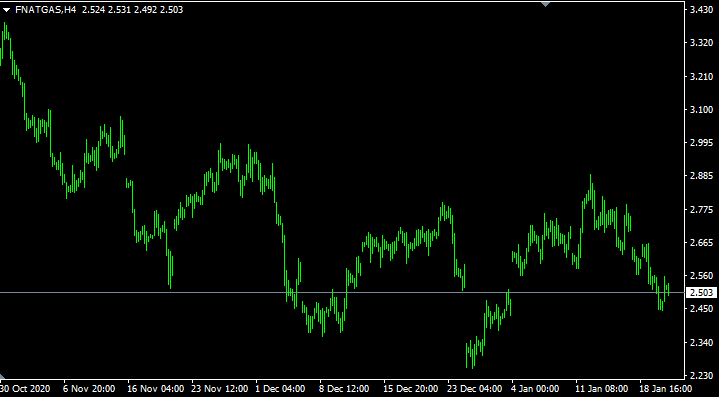Click the 4 Jan 00:00 time label
This screenshot has width=719, height=397.
tap(535, 389)
